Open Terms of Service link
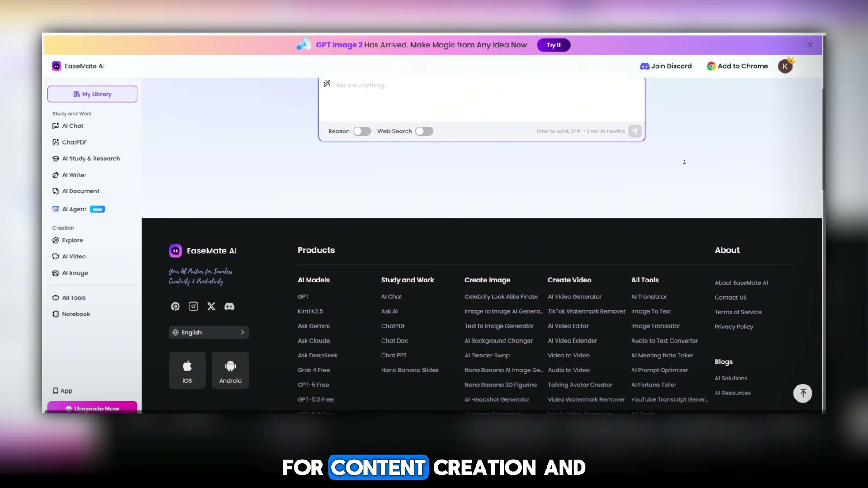The image size is (868, 488). click(738, 312)
